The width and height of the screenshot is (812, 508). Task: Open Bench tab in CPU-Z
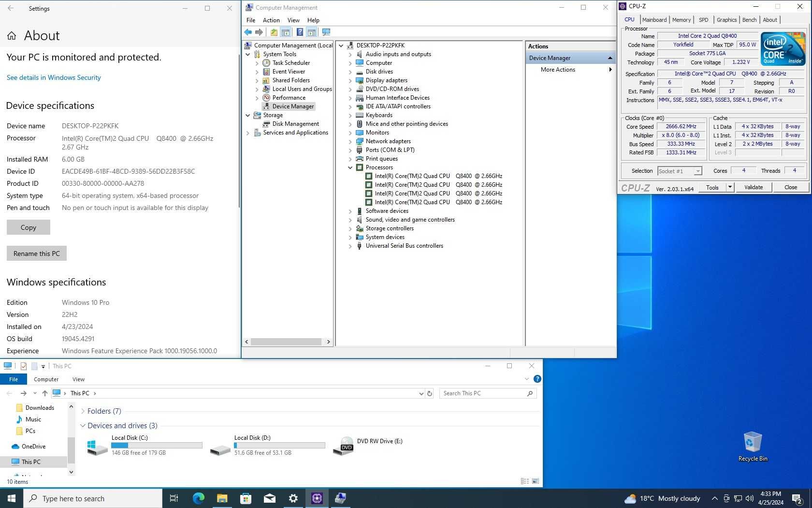749,20
